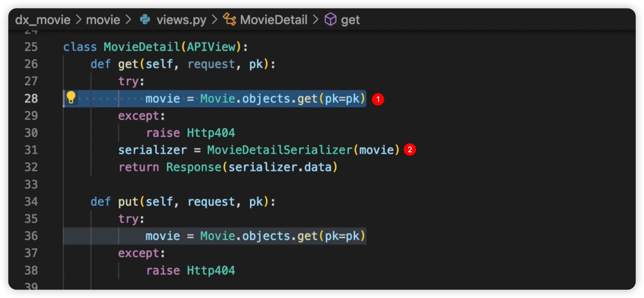The width and height of the screenshot is (644, 298).
Task: Click line number 28 in gutter
Action: pyautogui.click(x=31, y=99)
